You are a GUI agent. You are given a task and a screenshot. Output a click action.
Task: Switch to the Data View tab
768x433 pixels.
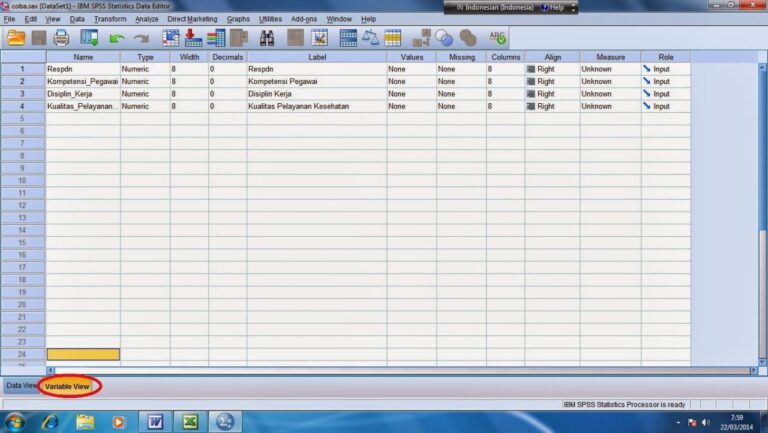(x=21, y=386)
